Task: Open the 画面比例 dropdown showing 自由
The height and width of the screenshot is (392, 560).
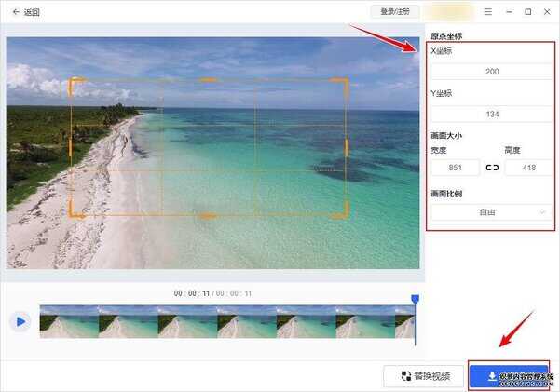Action: 491,212
